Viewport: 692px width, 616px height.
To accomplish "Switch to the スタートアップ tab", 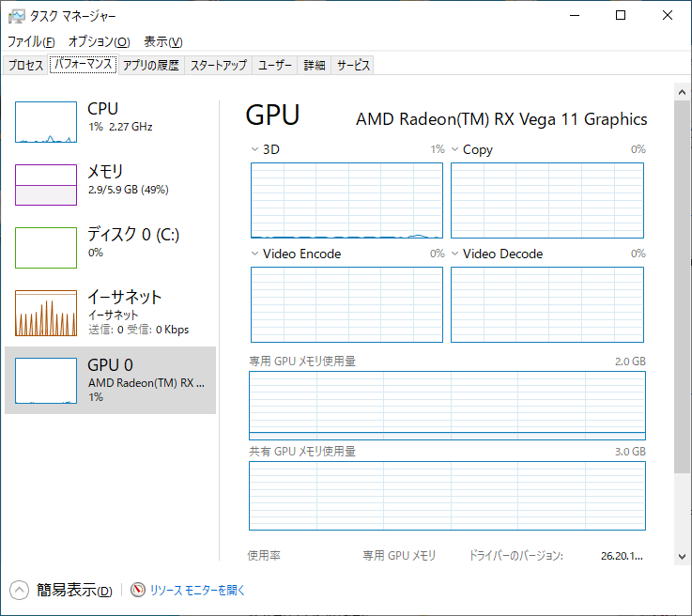I will pyautogui.click(x=219, y=66).
